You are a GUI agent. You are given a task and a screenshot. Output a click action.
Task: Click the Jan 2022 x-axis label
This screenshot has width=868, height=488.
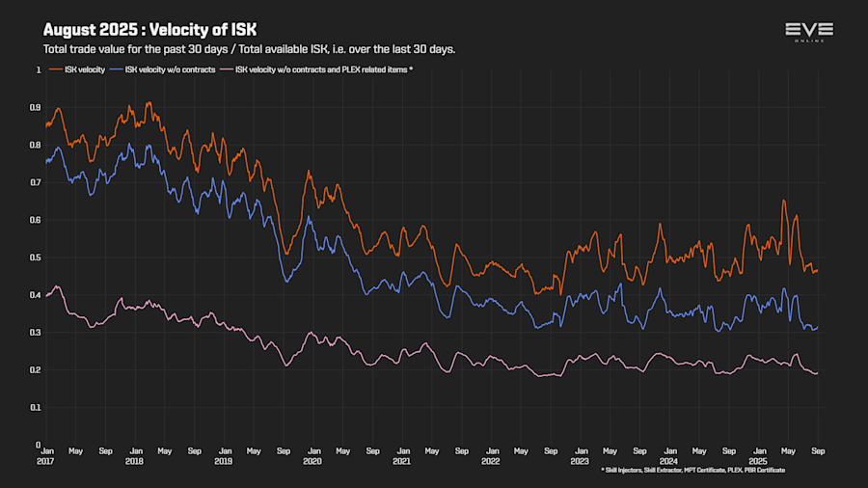[491, 456]
